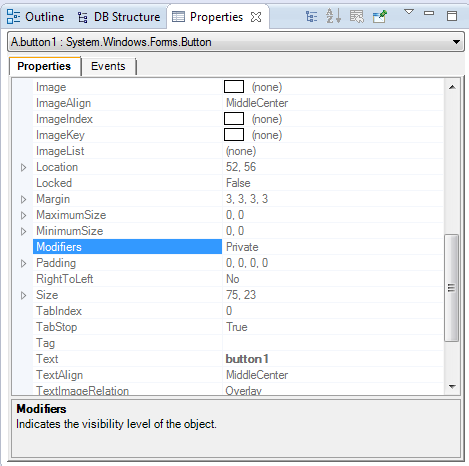Click the empty Tag value field
Viewport: 469px width, 466px height.
click(333, 343)
